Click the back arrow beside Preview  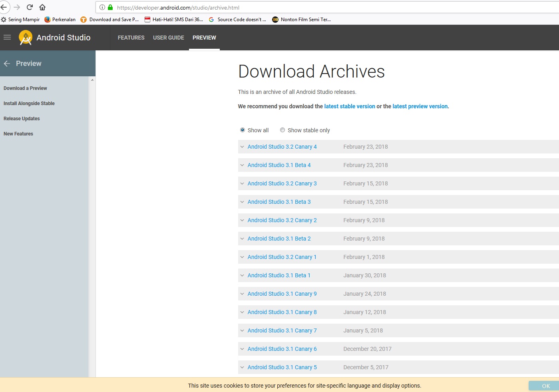(x=7, y=64)
